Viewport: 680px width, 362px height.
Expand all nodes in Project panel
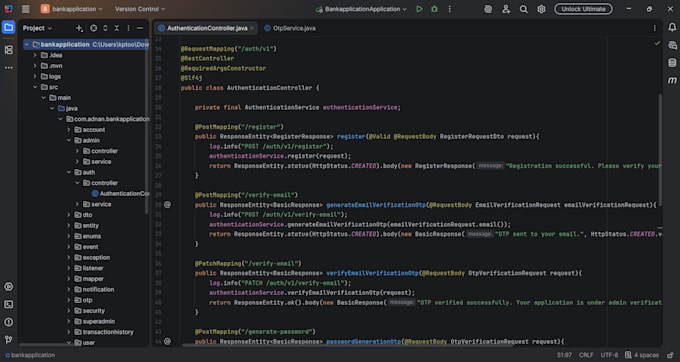(x=105, y=28)
